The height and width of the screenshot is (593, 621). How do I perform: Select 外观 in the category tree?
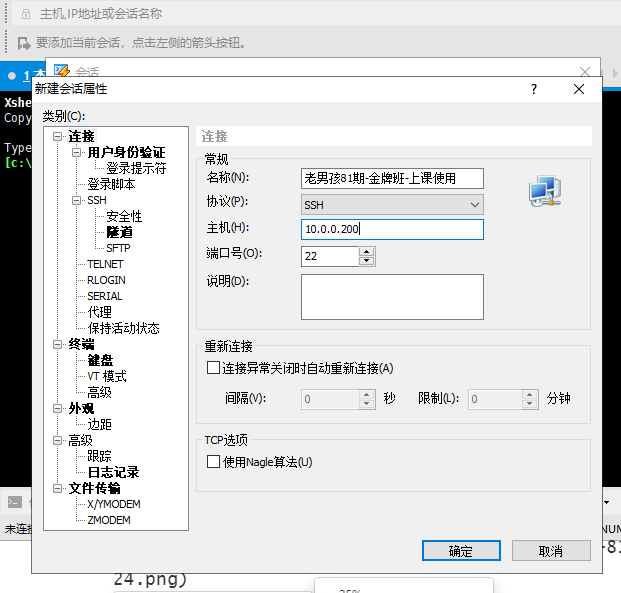tap(81, 408)
